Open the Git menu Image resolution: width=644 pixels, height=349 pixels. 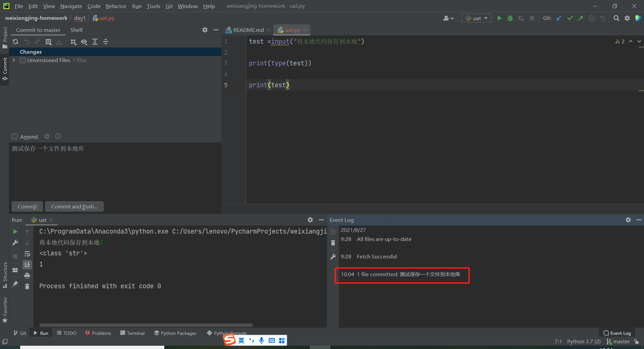point(169,6)
